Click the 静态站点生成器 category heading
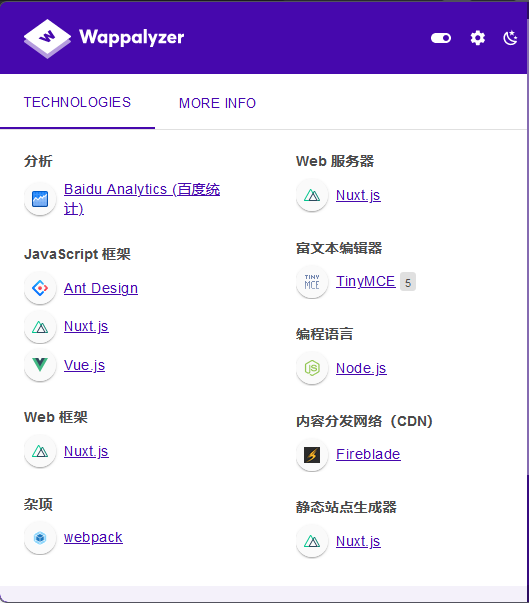The width and height of the screenshot is (529, 603). point(346,507)
